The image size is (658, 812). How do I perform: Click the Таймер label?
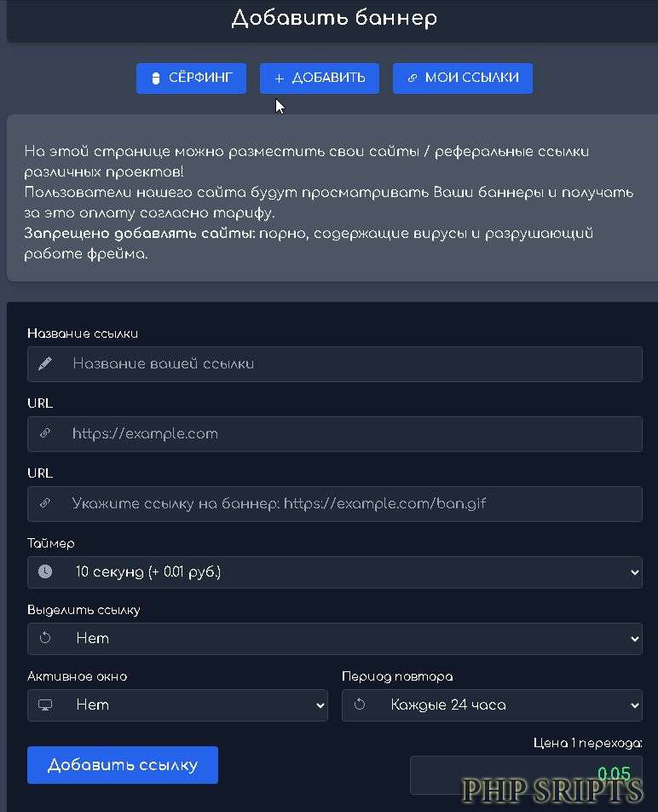tap(50, 543)
